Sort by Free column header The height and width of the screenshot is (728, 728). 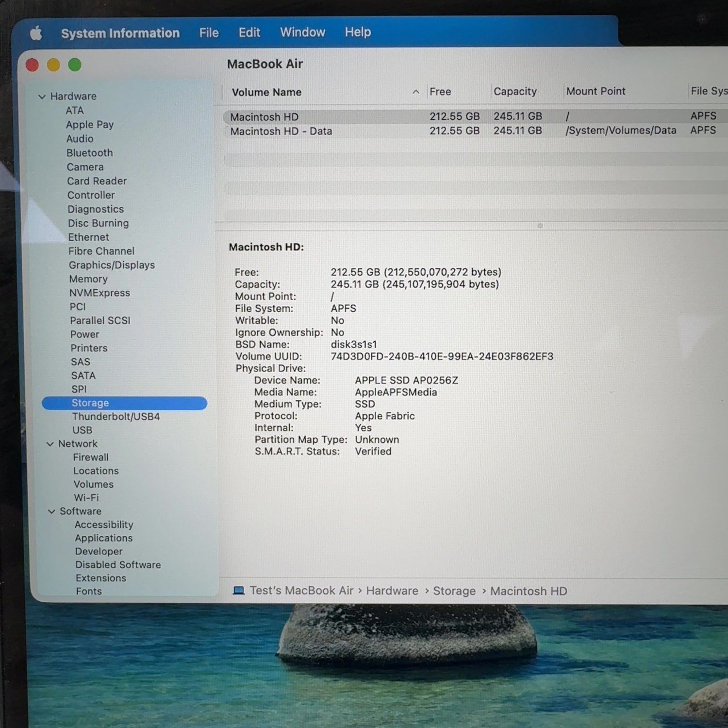pos(458,92)
